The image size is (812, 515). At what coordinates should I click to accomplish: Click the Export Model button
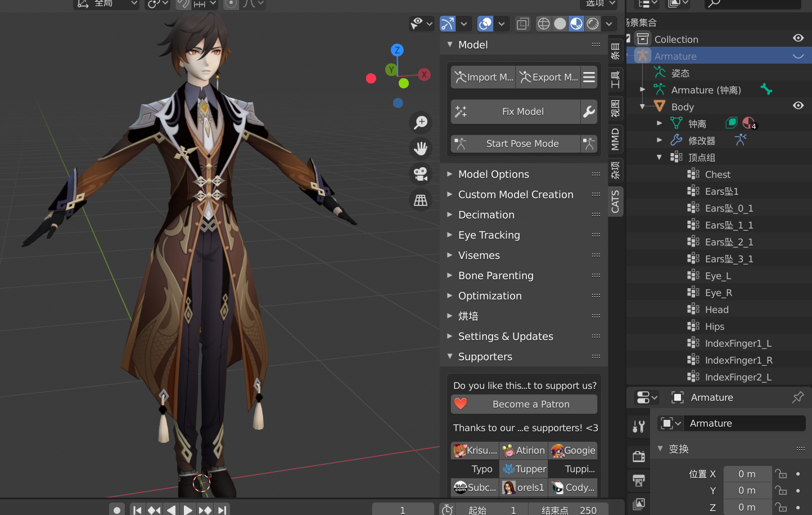point(548,77)
